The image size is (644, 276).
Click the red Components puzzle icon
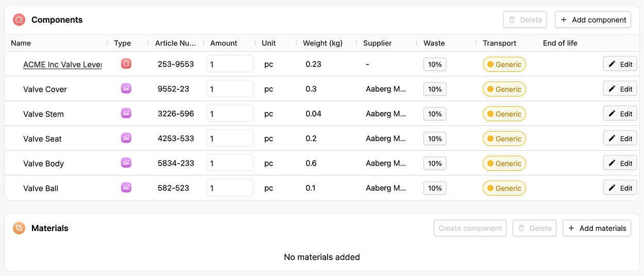click(19, 20)
